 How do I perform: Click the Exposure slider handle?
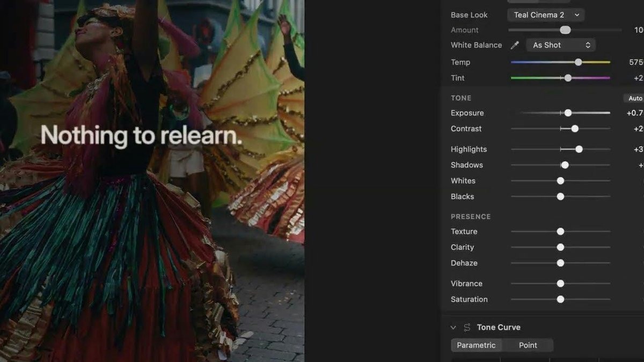pyautogui.click(x=568, y=113)
